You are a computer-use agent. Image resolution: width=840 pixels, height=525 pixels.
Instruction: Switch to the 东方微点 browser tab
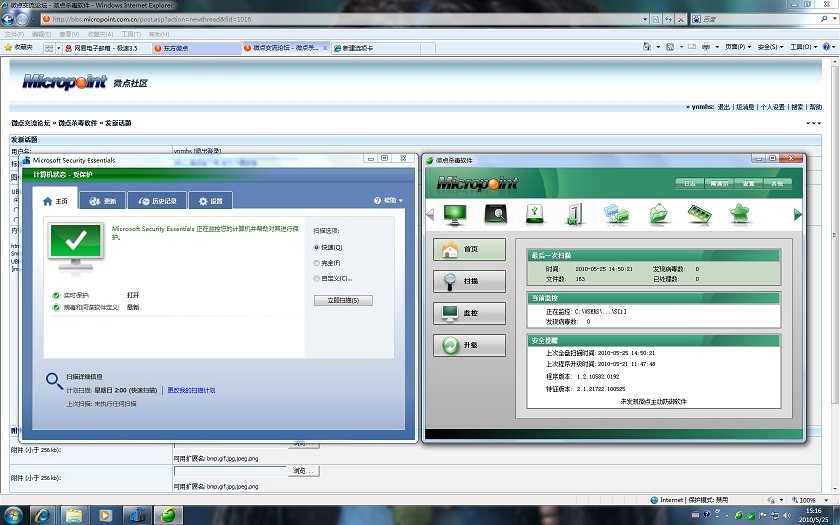196,48
